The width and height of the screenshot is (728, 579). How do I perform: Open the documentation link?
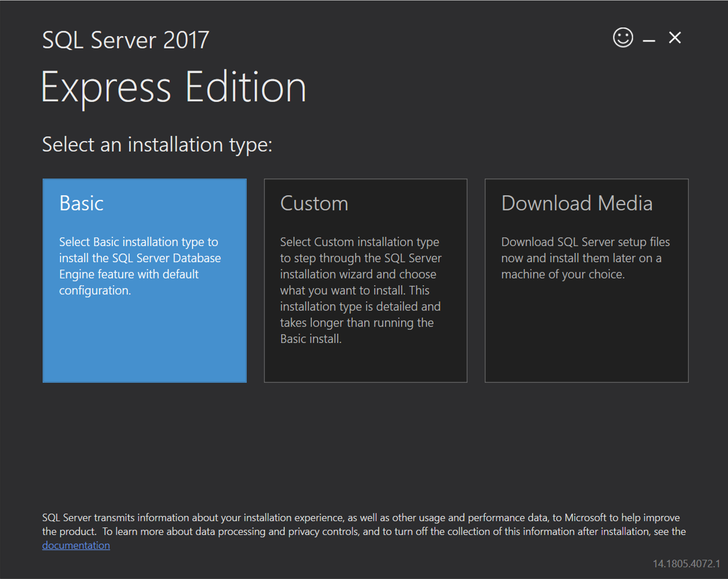point(75,545)
